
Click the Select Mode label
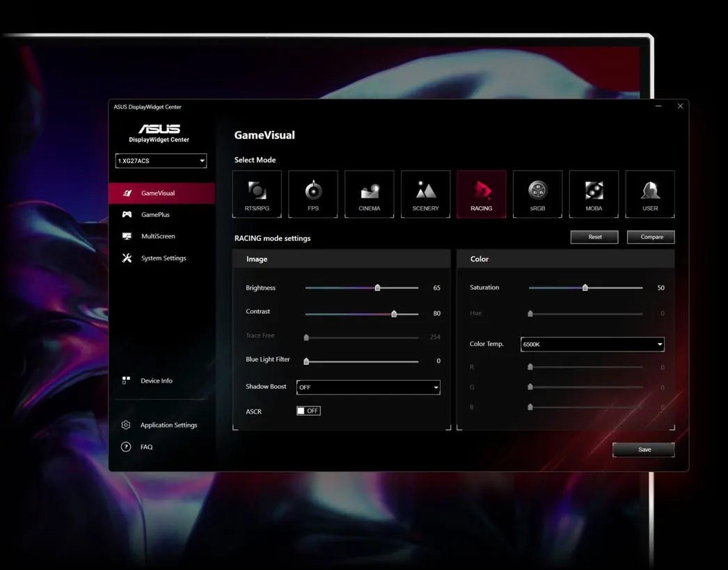point(255,159)
